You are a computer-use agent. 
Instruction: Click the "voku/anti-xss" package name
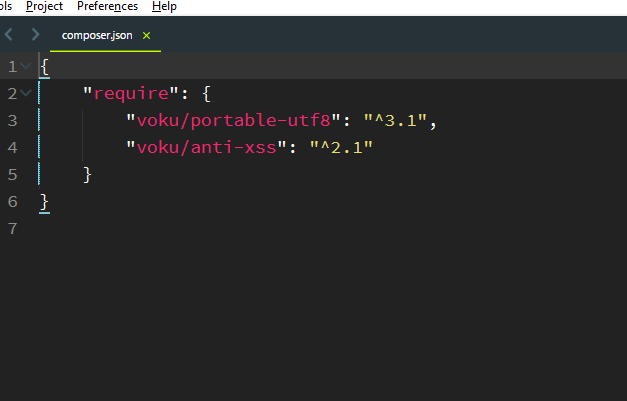click(x=206, y=148)
